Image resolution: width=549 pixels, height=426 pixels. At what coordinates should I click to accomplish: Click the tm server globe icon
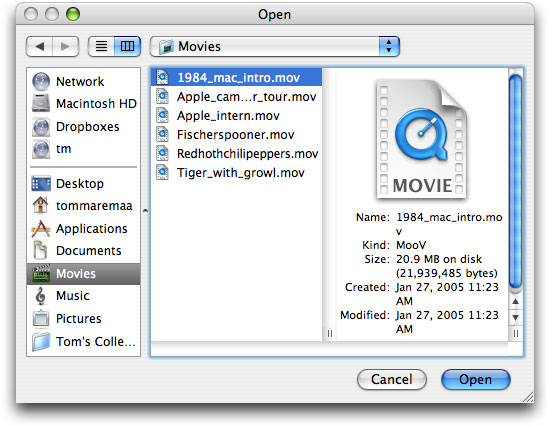41,149
